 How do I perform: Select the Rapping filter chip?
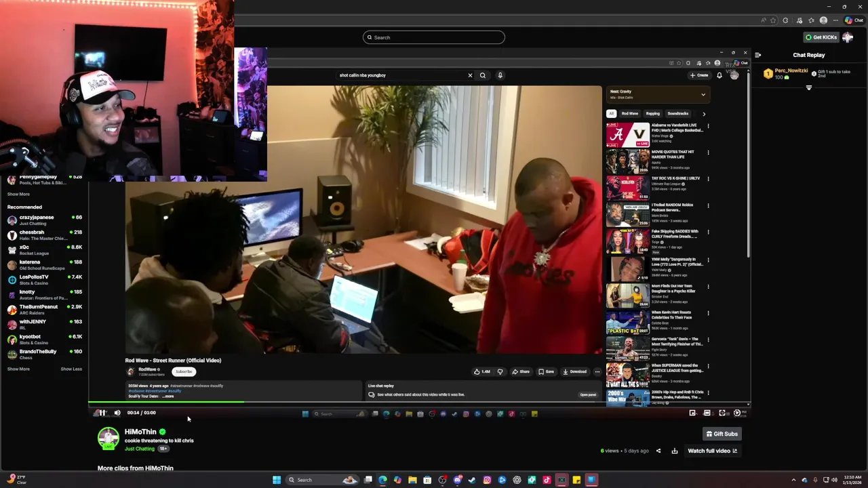pos(653,114)
